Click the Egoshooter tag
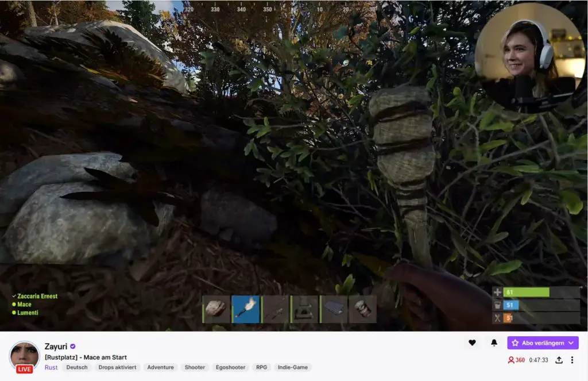Viewport: 588px width, 381px height. (231, 367)
